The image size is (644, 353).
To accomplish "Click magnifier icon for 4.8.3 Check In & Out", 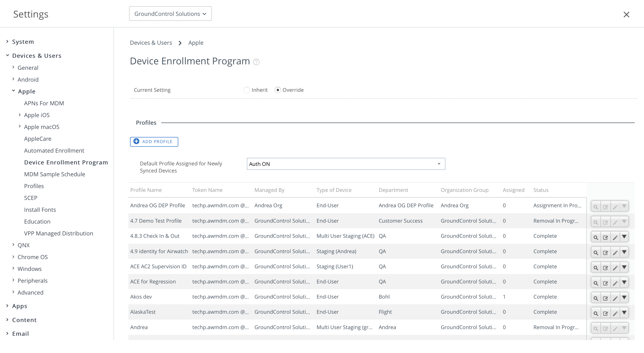I will click(596, 237).
